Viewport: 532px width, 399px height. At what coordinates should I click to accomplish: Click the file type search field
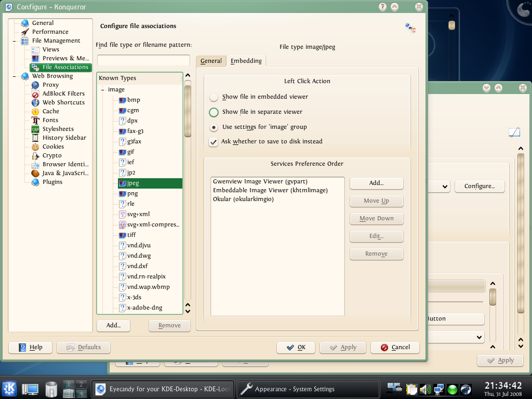pyautogui.click(x=143, y=60)
